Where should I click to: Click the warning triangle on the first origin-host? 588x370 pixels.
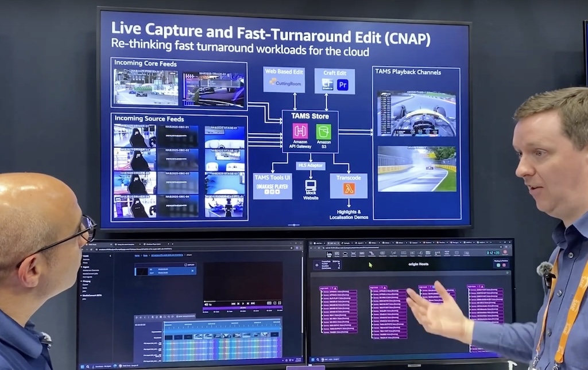click(x=335, y=289)
